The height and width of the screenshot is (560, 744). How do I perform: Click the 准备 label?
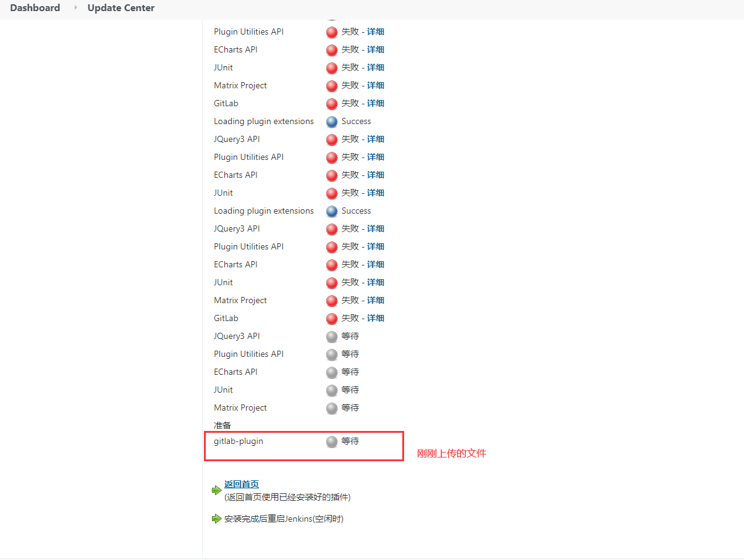(x=222, y=425)
